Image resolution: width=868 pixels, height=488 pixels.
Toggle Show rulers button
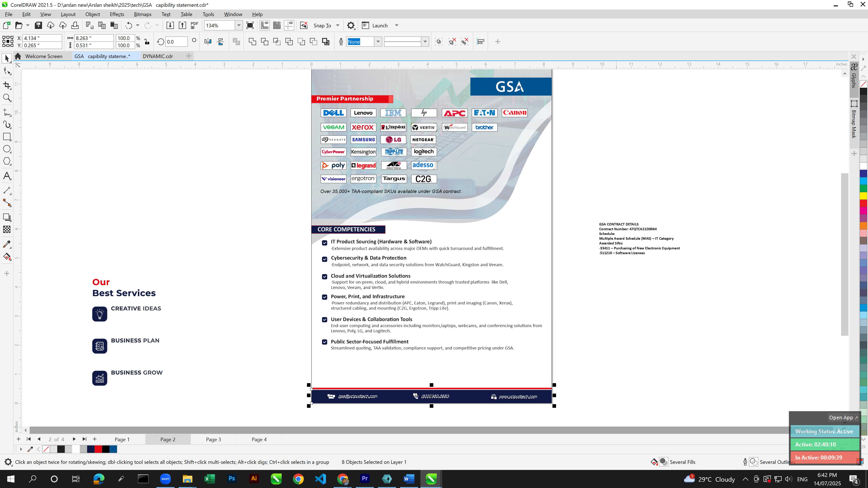pyautogui.click(x=264, y=25)
